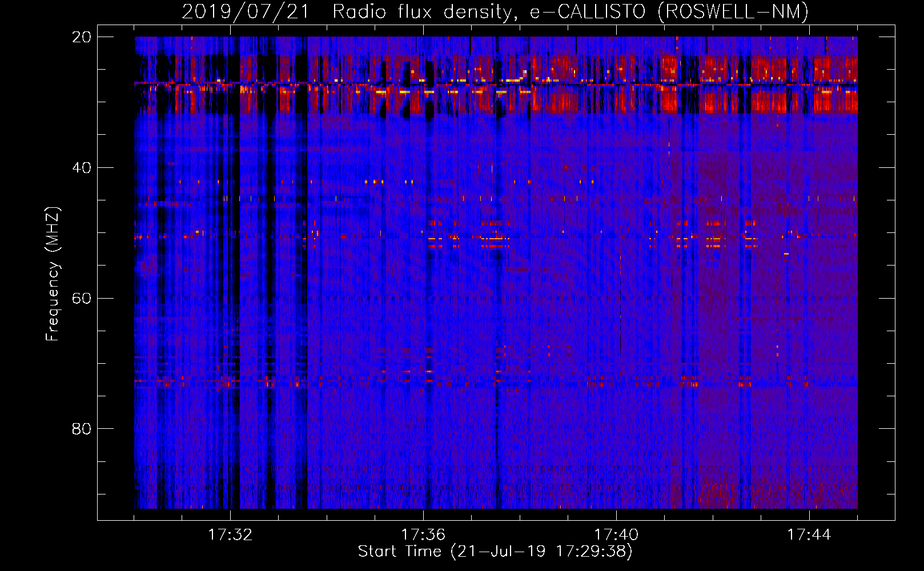Click the '17:40' time tick label
This screenshot has height=571, width=924.
616,535
